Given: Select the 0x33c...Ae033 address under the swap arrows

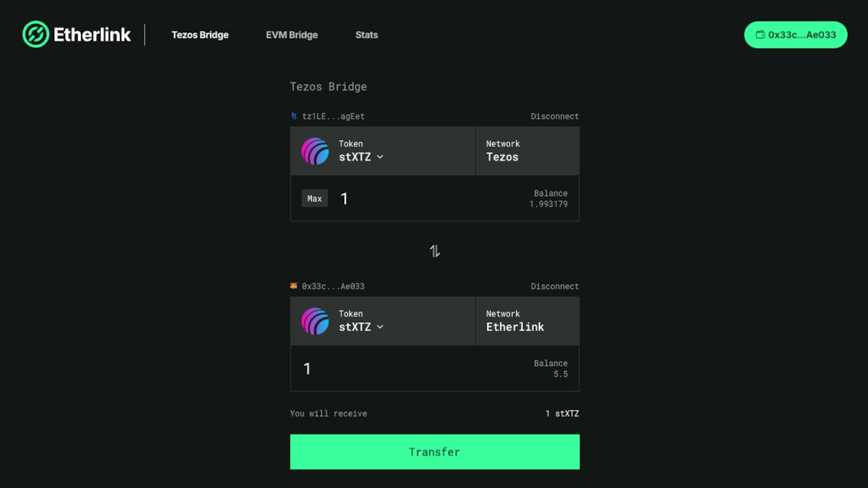Looking at the screenshot, I should tap(333, 286).
